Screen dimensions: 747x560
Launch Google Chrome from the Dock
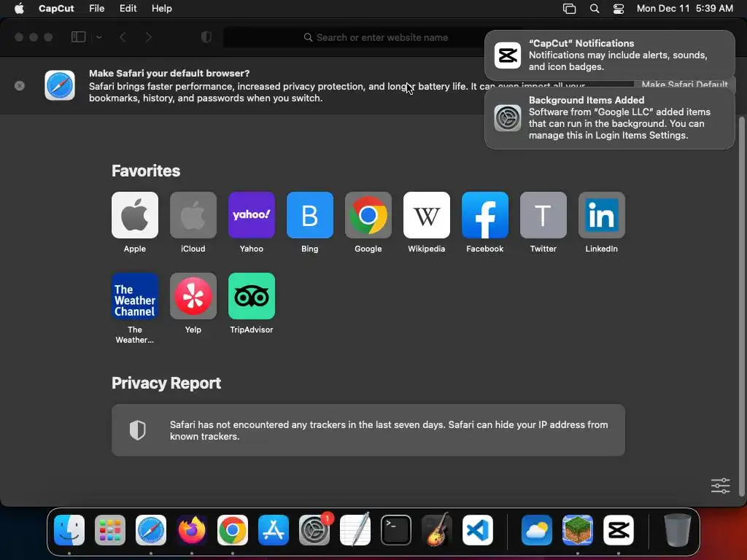tap(233, 529)
